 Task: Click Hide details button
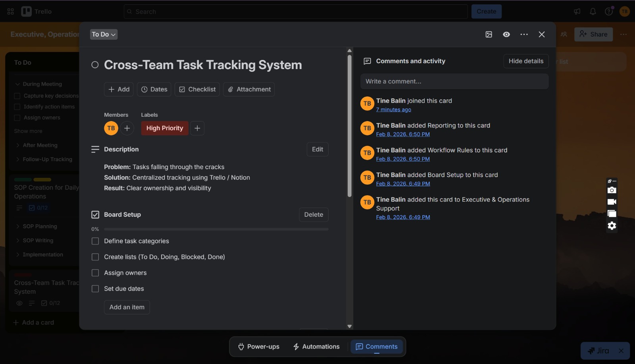526,61
